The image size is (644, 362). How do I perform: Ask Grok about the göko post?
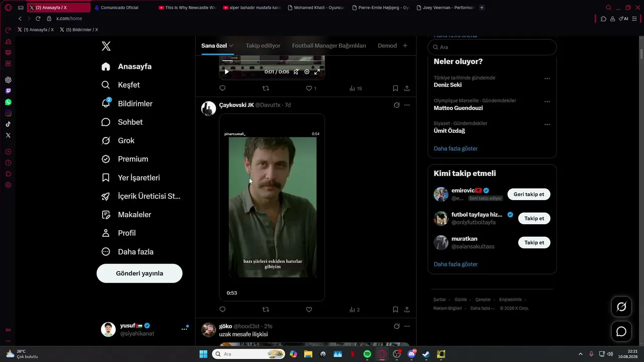point(396,326)
